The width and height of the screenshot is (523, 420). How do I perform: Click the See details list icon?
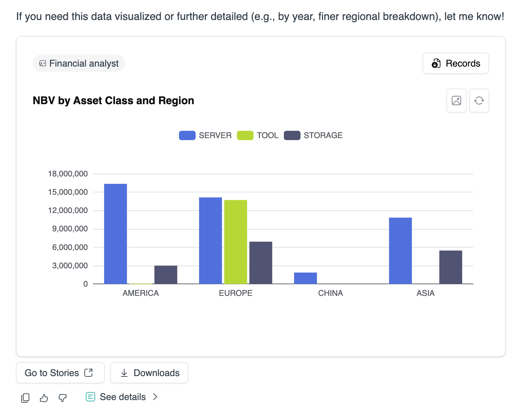(90, 397)
